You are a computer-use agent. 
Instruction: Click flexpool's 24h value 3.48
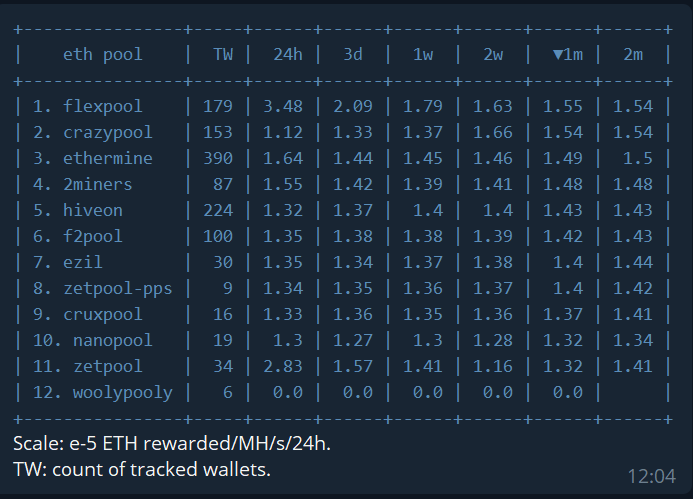pyautogui.click(x=283, y=107)
